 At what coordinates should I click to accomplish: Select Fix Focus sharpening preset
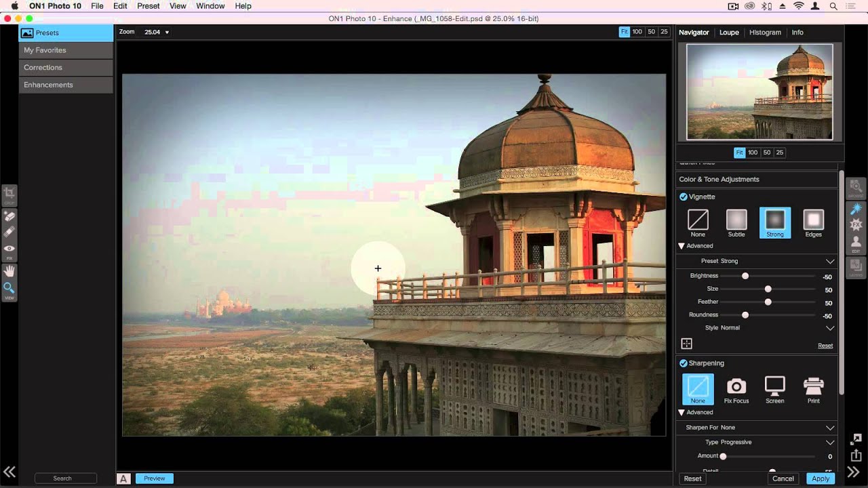(x=736, y=390)
